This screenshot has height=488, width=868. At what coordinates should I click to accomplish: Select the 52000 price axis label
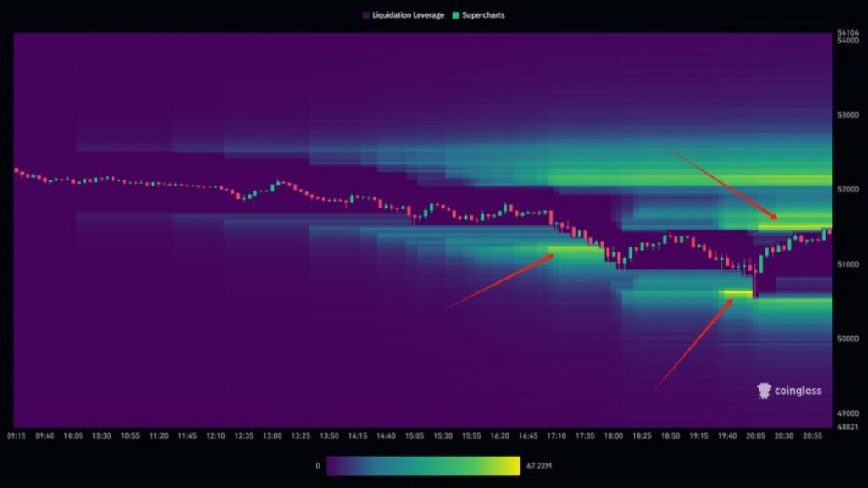[x=848, y=190]
